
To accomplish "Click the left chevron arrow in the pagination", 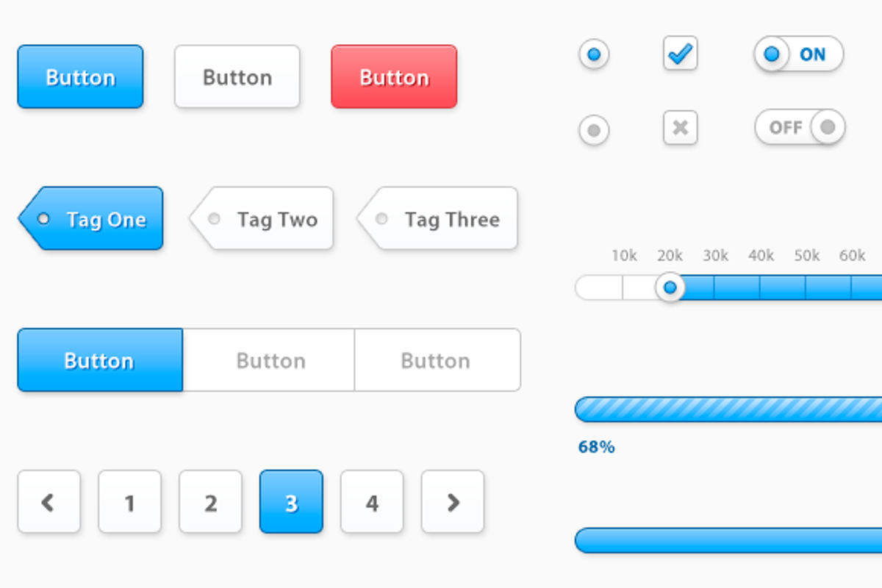I will coord(49,502).
